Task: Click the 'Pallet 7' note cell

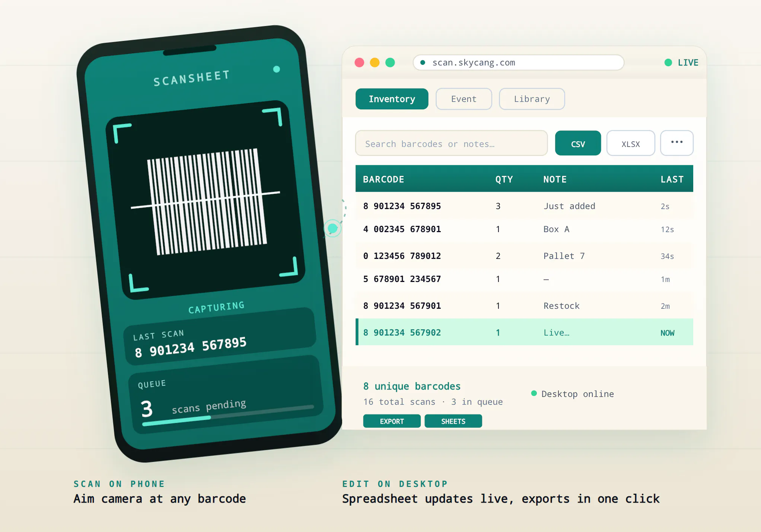Action: tap(564, 256)
